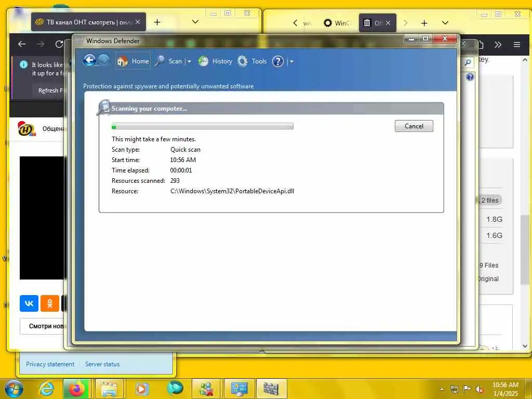List all tabs in right Firefox window
532x399 pixels.
point(445,23)
